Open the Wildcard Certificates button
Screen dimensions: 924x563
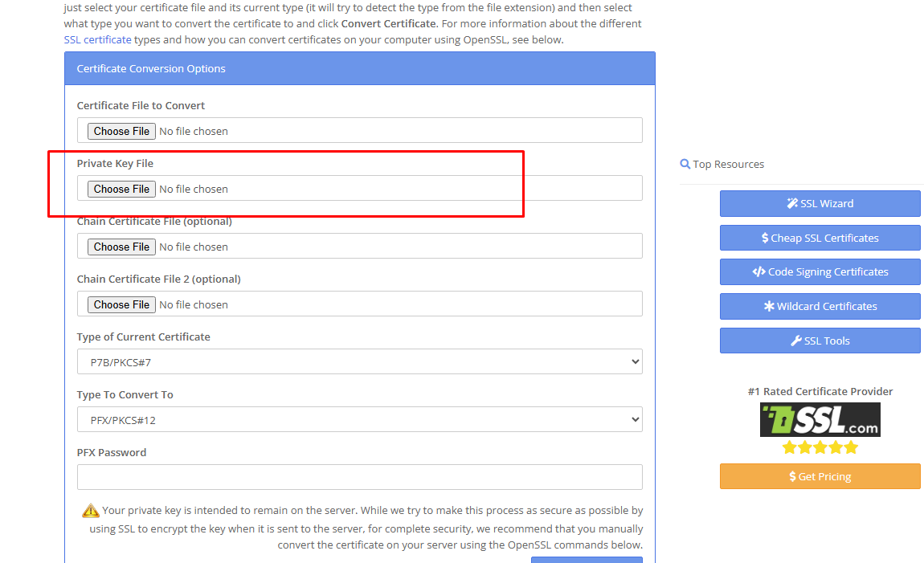820,306
